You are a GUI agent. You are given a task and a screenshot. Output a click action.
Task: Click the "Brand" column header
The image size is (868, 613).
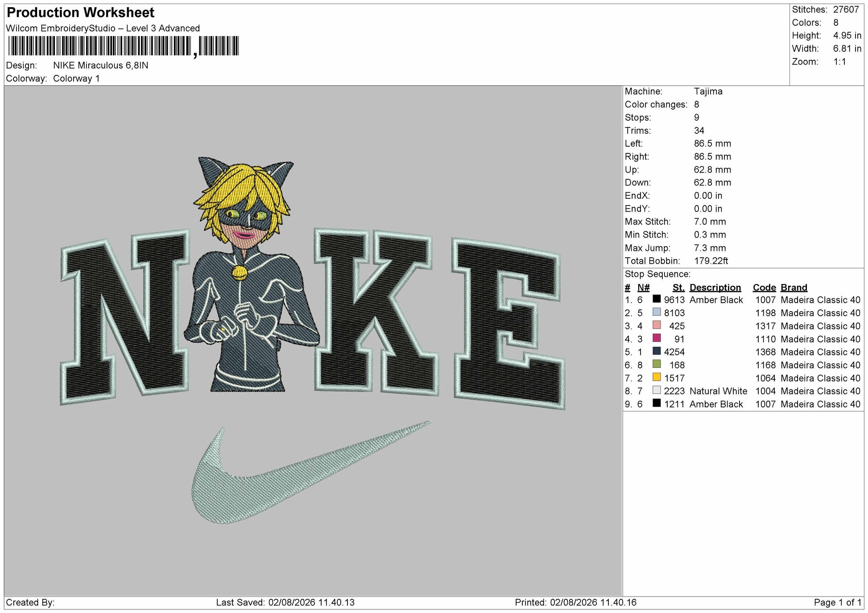click(x=794, y=288)
